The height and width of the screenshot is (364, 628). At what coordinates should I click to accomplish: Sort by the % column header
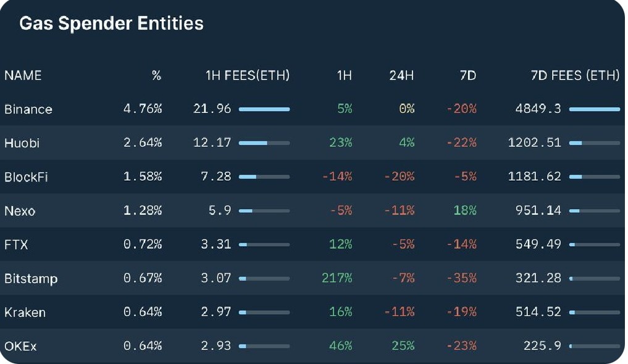pyautogui.click(x=157, y=75)
